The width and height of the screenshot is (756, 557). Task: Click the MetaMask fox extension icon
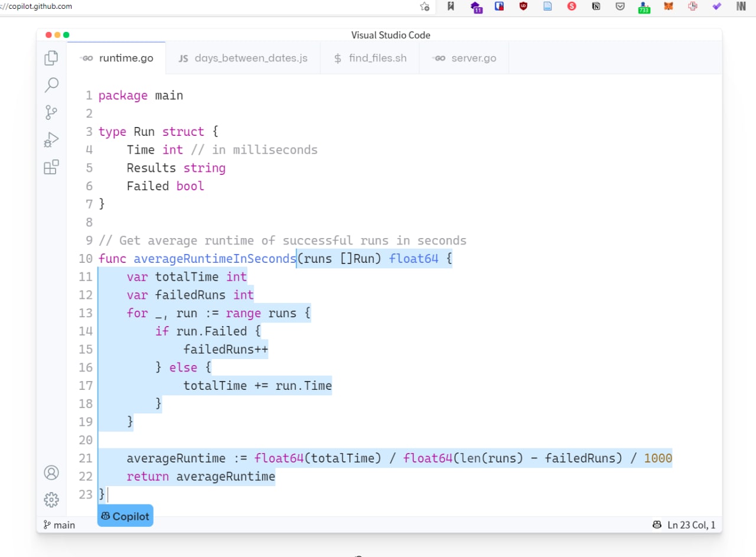pyautogui.click(x=668, y=6)
